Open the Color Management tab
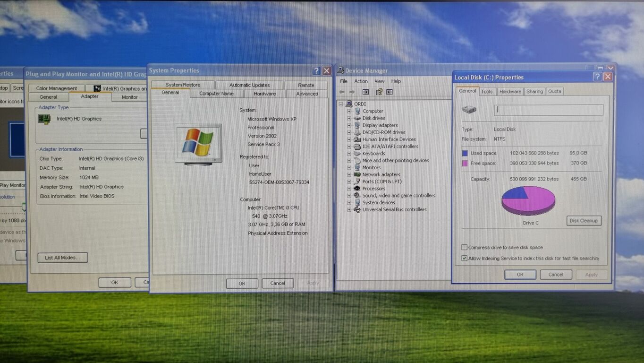This screenshot has height=363, width=644. (56, 88)
